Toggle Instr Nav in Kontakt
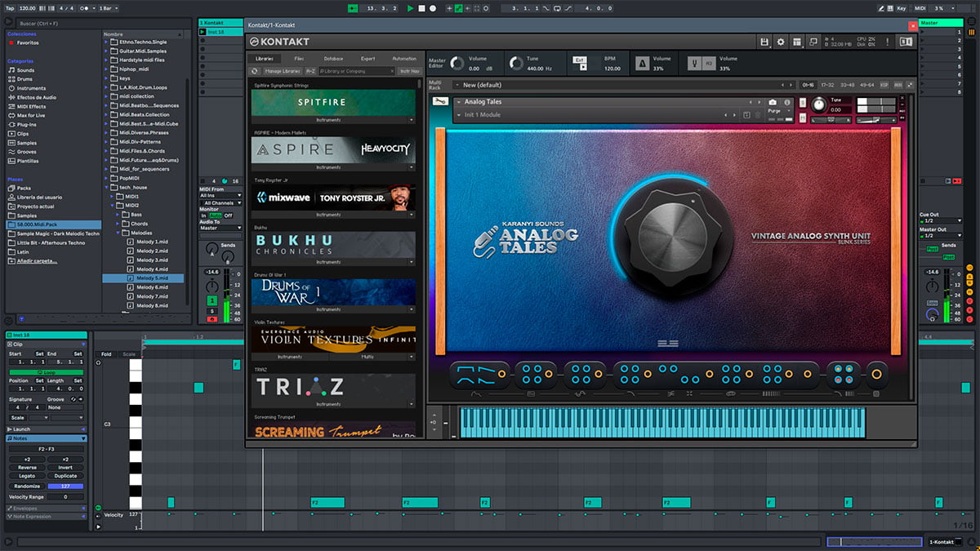 pyautogui.click(x=409, y=71)
